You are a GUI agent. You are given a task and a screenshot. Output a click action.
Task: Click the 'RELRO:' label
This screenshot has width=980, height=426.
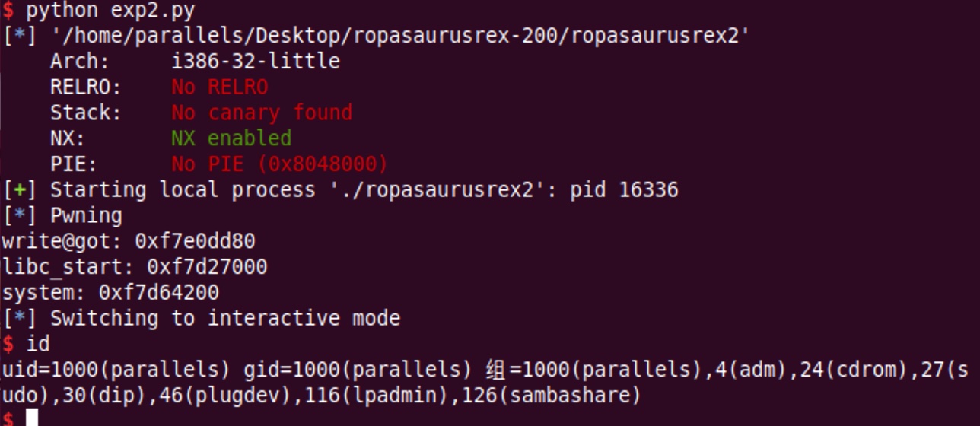click(x=86, y=87)
